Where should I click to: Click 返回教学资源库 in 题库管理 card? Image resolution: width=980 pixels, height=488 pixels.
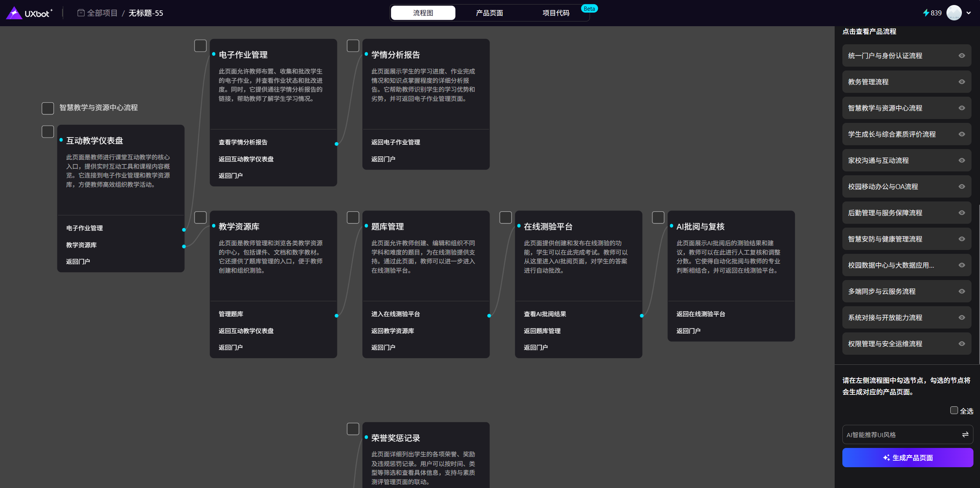(392, 331)
